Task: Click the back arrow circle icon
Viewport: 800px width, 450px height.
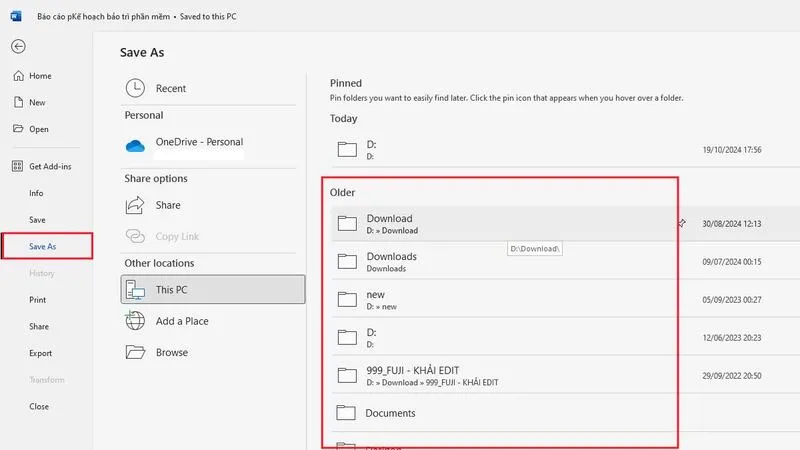Action: 18,46
